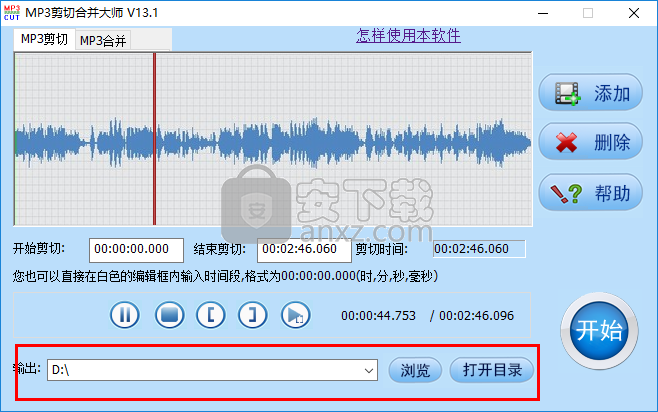Stop playback with the stop button

click(170, 315)
